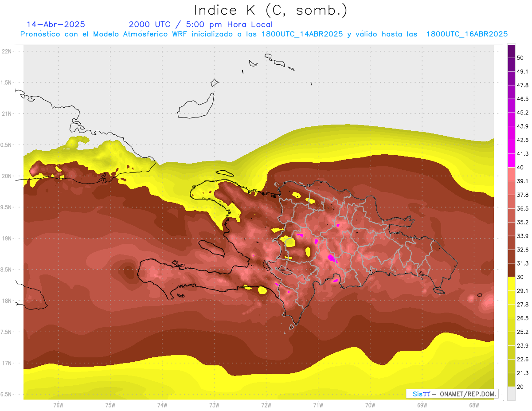Click the map title "Indice K (C, somb.)"

point(271,10)
